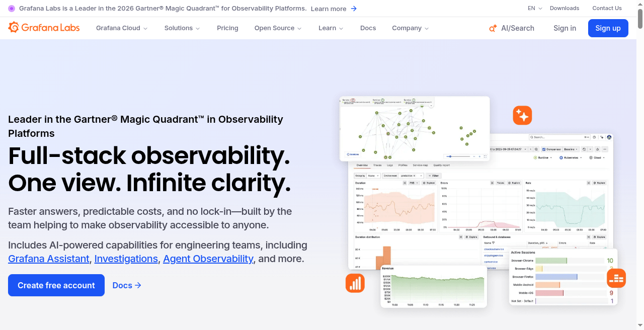This screenshot has width=644, height=330.
Task: Click the refresh icon in dashboard toolbar
Action: (x=584, y=149)
